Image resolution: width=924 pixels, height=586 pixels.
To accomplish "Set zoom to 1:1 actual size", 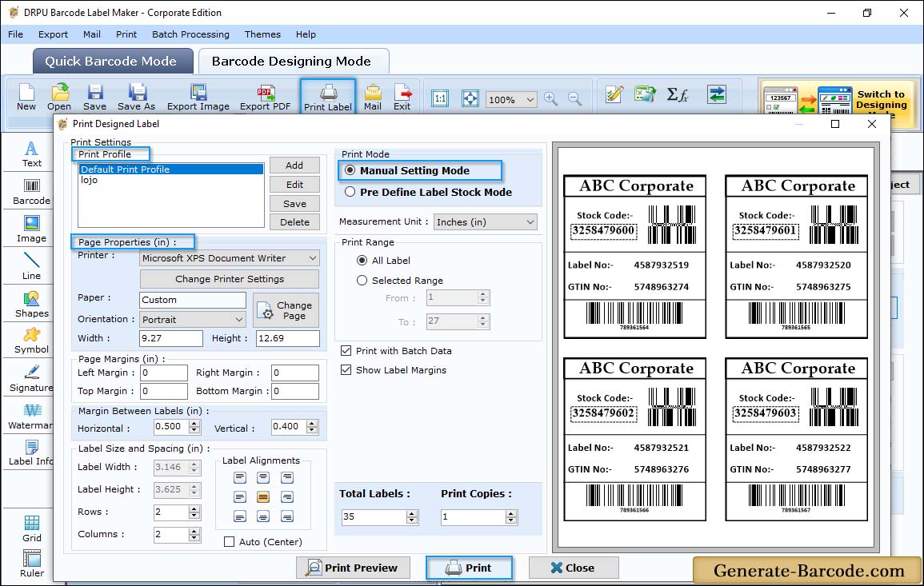I will pos(440,98).
